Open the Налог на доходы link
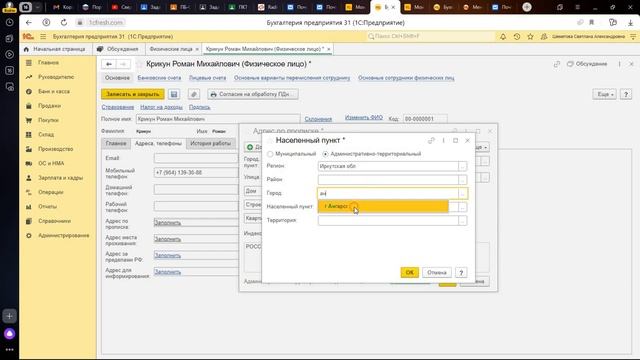Image resolution: width=640 pixels, height=360 pixels. (161, 107)
